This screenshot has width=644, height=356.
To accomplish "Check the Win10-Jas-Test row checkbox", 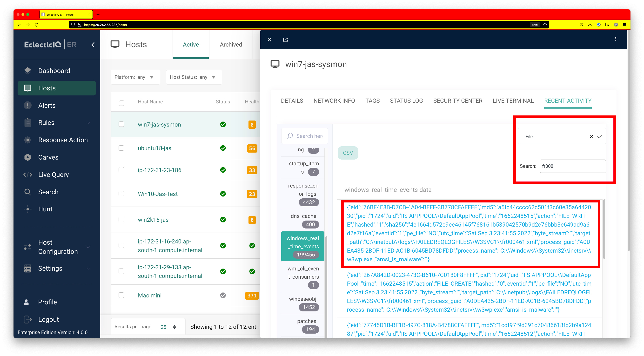I will (121, 194).
